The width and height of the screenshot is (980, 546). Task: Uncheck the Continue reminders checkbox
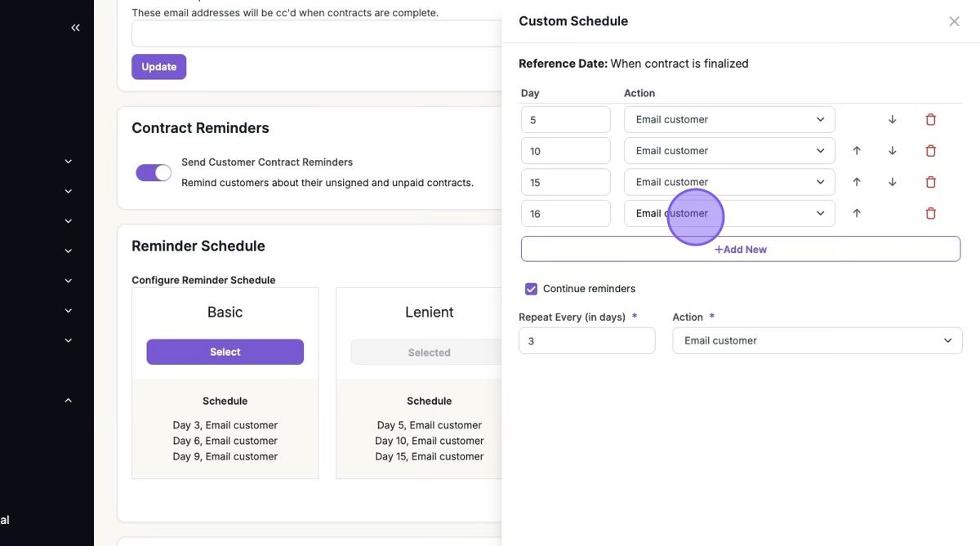532,289
